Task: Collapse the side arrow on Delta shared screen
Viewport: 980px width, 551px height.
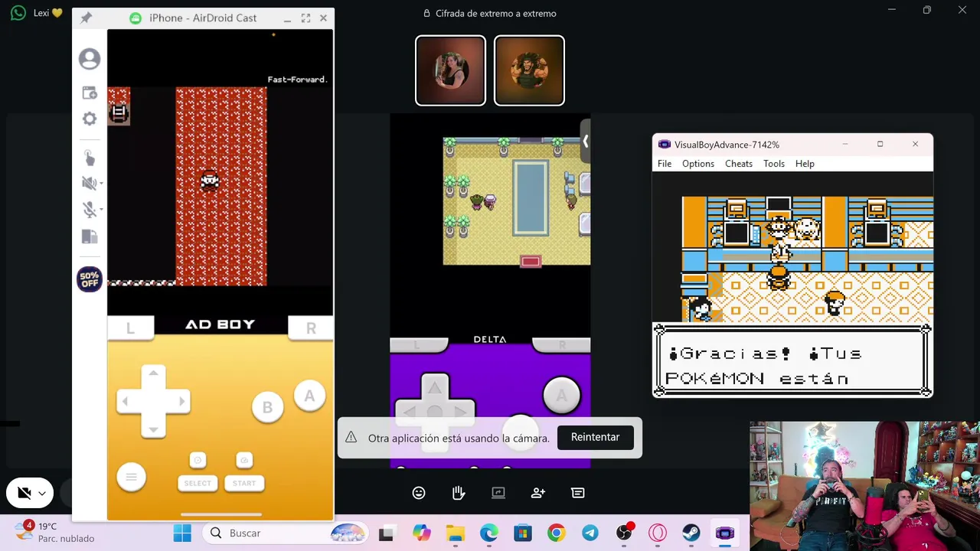Action: (x=585, y=142)
